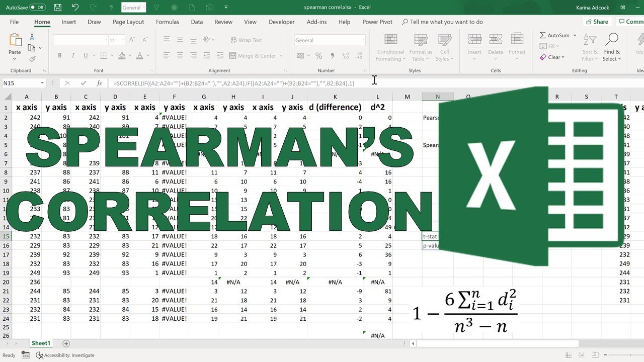Open Sort & Filter menu
The height and width of the screenshot is (362, 644).
click(x=590, y=48)
